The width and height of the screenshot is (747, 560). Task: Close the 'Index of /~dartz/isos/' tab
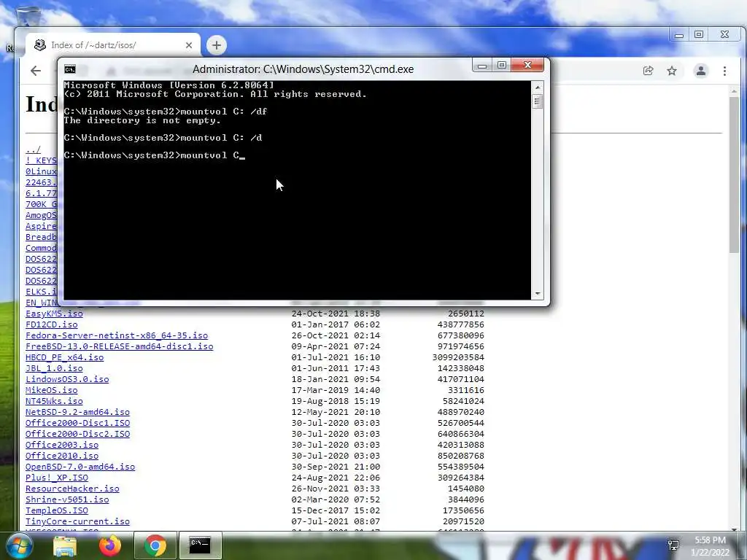click(189, 45)
